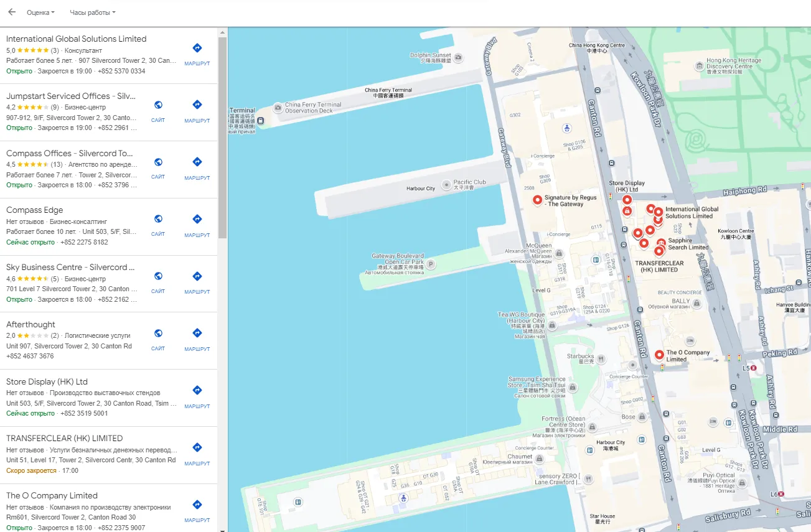This screenshot has height=532, width=811.
Task: Click the Fortress (Ocean Centre Store) marker
Action: pos(592,427)
